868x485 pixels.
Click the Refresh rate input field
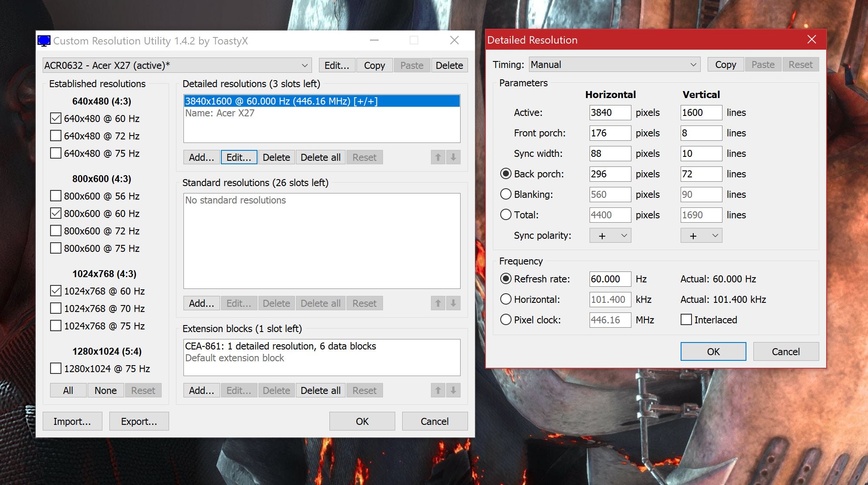[x=610, y=279]
